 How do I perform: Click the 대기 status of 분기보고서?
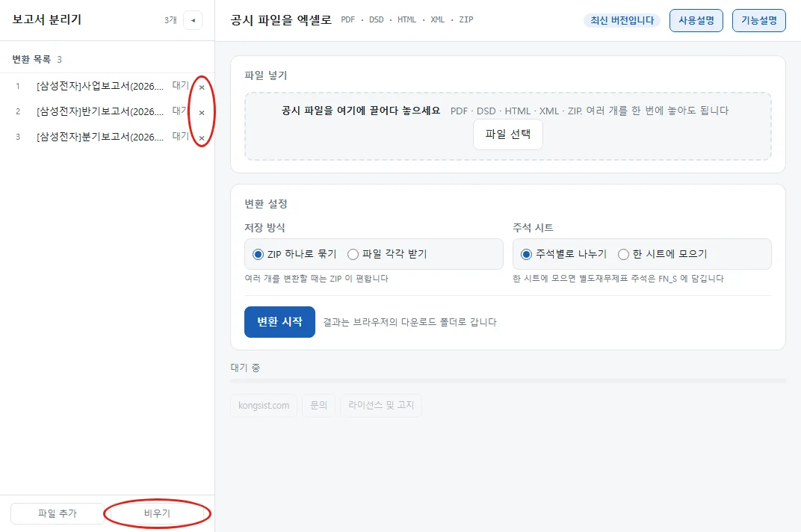180,137
